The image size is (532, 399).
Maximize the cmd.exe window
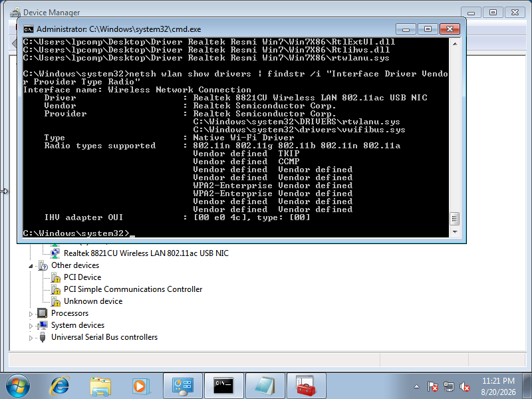pyautogui.click(x=428, y=29)
